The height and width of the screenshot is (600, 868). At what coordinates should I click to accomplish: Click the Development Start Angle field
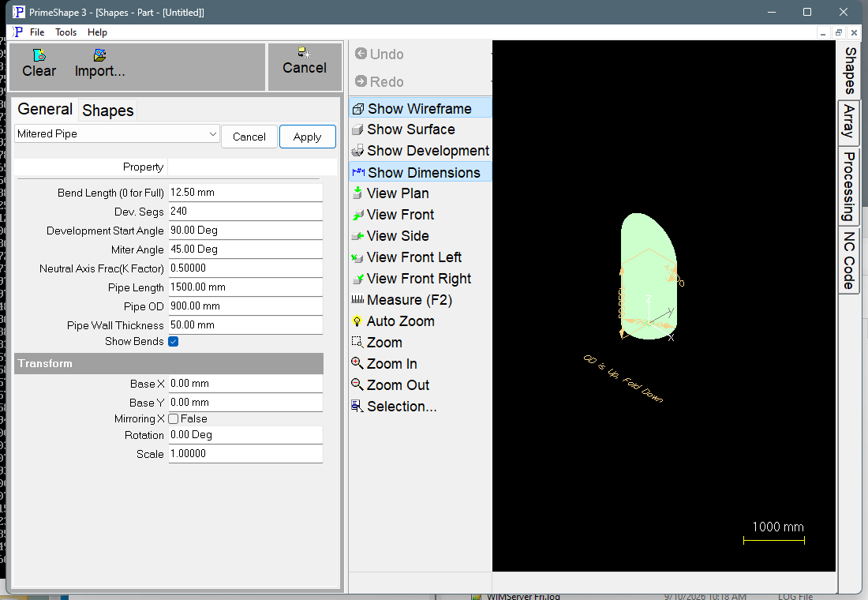245,230
